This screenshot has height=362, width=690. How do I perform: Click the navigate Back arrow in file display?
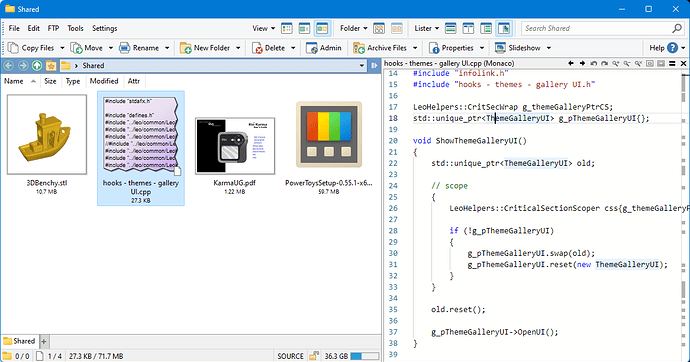8,66
